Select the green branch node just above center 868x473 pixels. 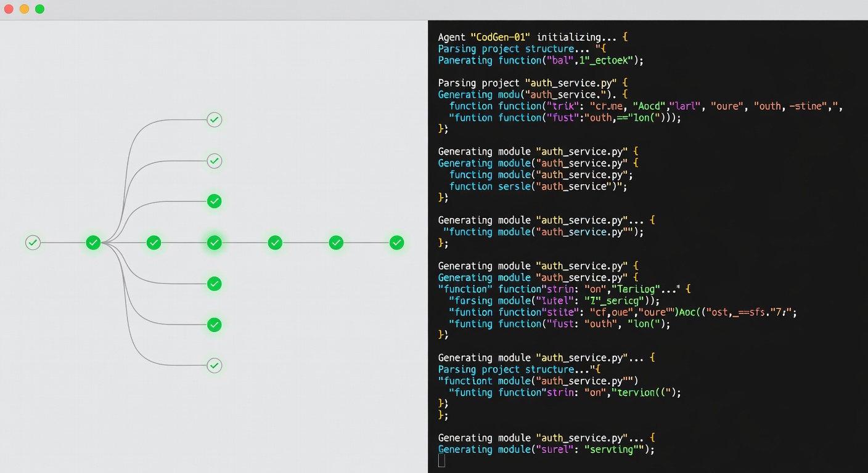click(214, 201)
